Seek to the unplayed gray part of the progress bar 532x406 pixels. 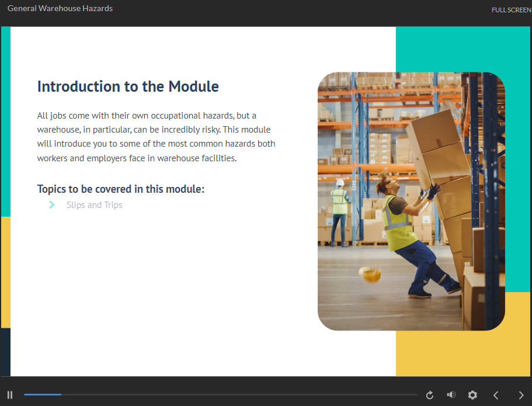(x=234, y=395)
